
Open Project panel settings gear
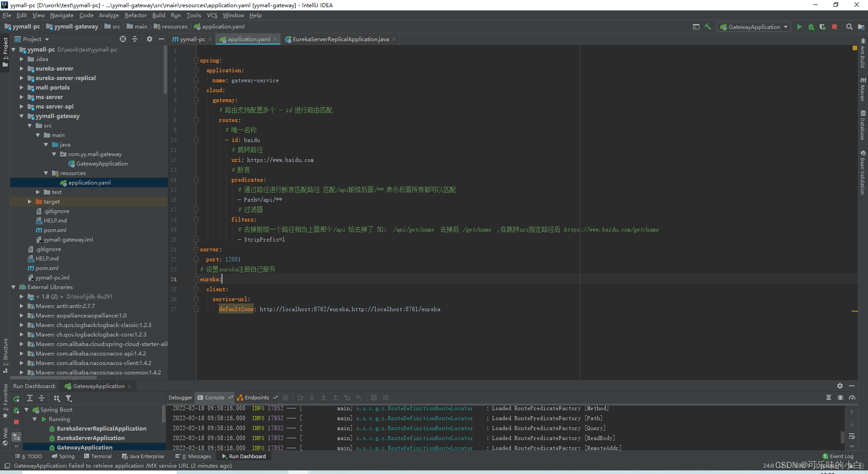(150, 39)
